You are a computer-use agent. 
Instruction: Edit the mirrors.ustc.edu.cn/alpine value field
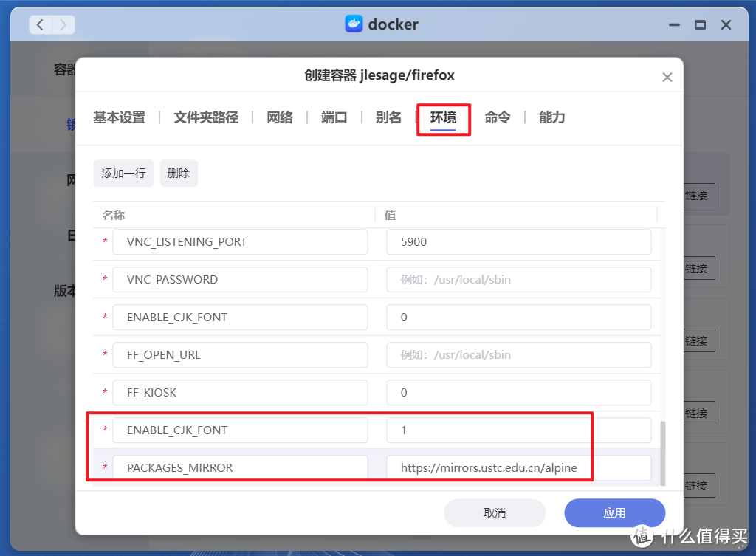click(x=519, y=467)
